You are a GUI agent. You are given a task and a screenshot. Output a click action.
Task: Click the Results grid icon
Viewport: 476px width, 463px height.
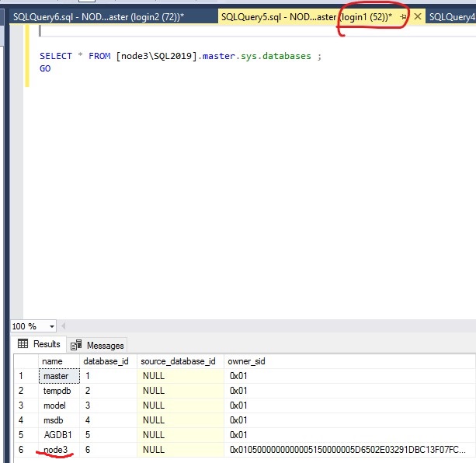[23, 343]
